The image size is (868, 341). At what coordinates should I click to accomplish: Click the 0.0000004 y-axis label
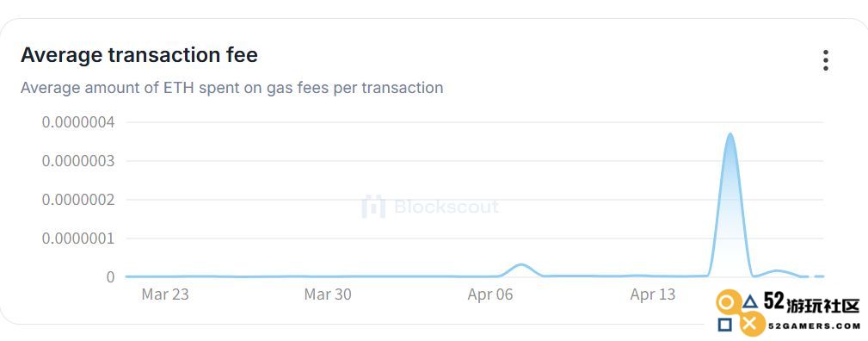click(78, 122)
